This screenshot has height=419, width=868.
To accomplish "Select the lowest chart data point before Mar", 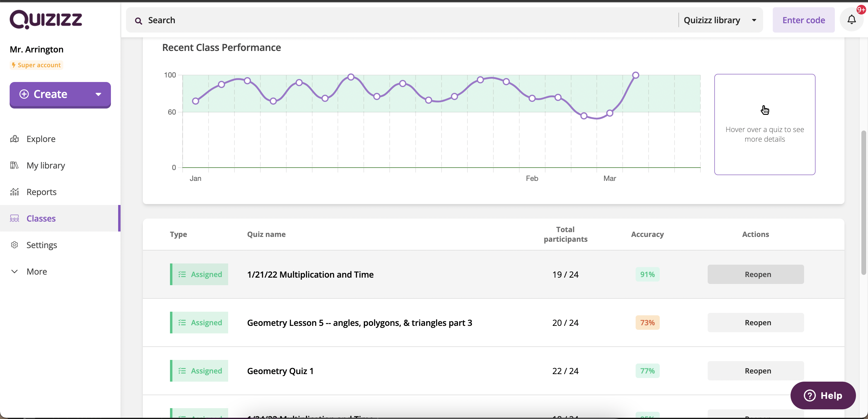I will (x=584, y=116).
